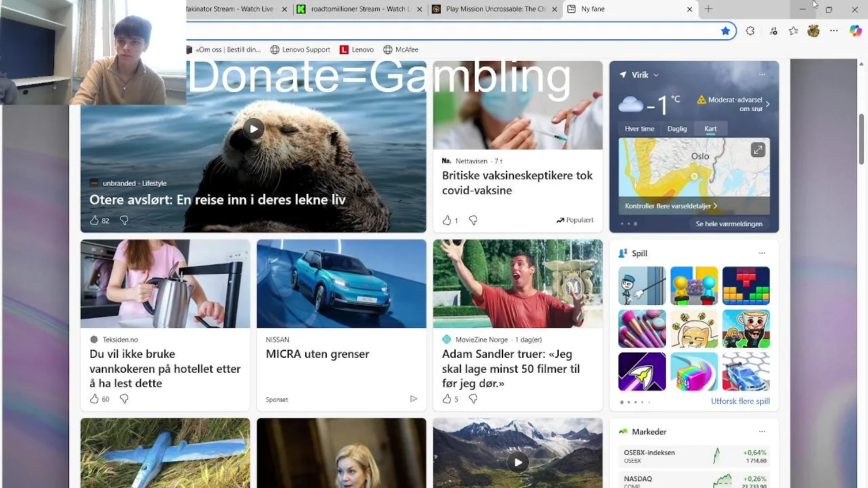Open Britiske vaksineskeptikere article headline
Viewport: 868px width, 488px height.
tap(517, 183)
